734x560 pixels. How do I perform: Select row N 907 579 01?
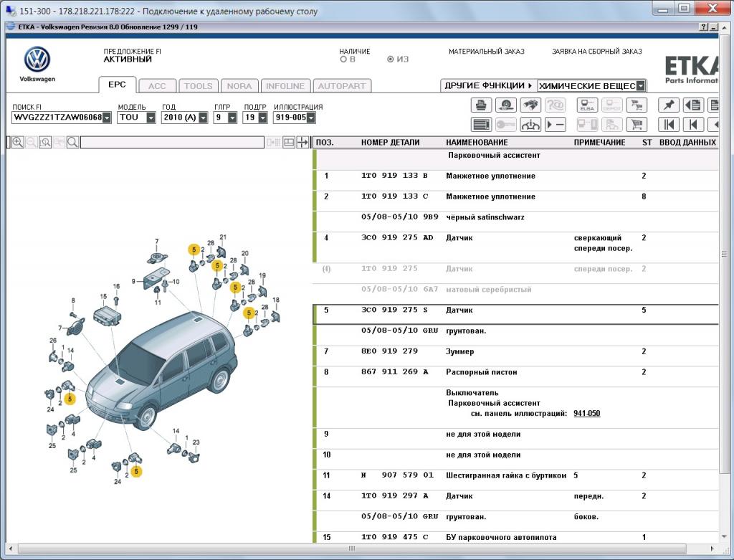pyautogui.click(x=516, y=480)
